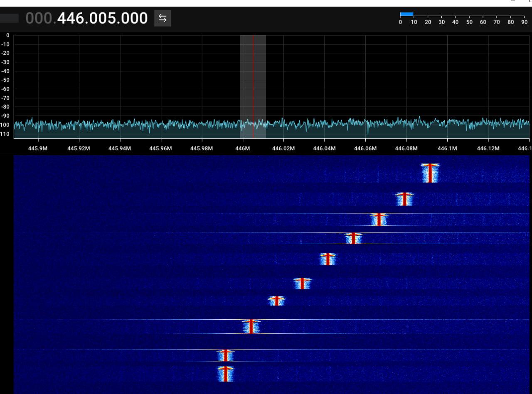Click the blue SNR meter bar
The image size is (532, 394).
point(406,14)
